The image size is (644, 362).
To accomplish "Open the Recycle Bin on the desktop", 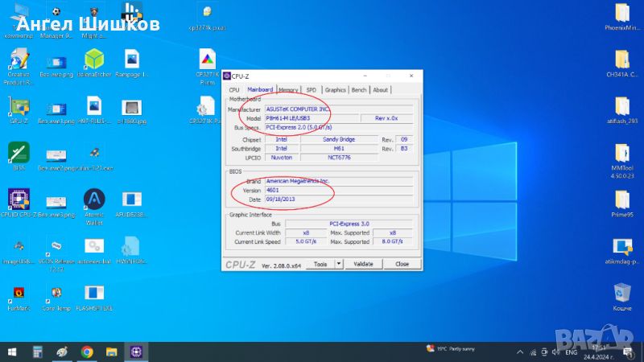I will click(x=621, y=293).
